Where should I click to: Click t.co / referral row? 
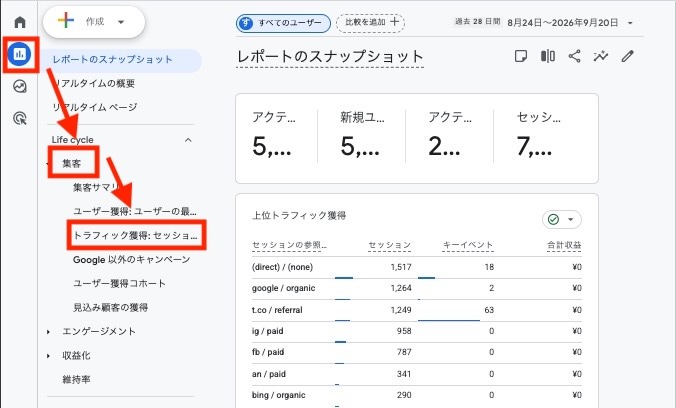point(416,310)
